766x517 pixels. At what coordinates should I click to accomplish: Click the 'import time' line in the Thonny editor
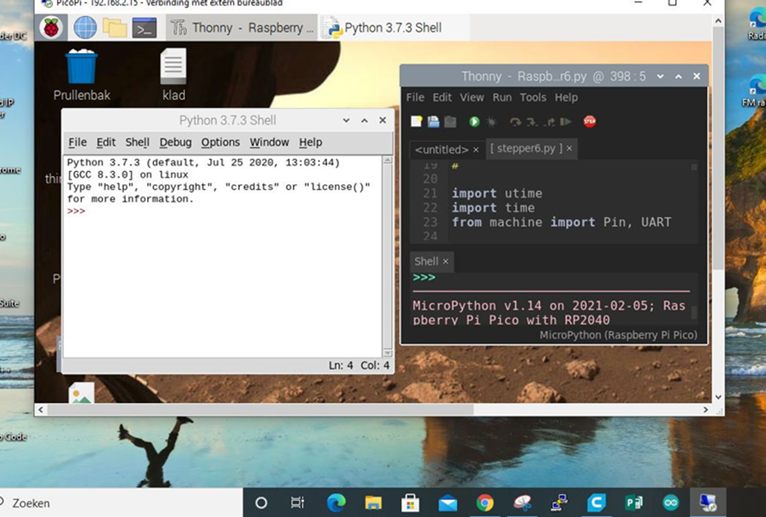tap(493, 208)
